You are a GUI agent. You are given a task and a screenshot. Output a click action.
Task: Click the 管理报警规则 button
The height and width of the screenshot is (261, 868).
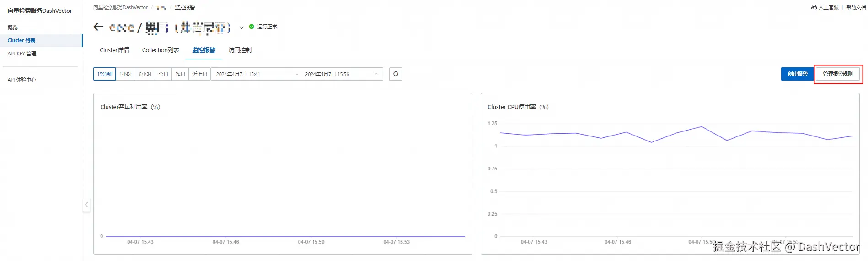tap(838, 74)
